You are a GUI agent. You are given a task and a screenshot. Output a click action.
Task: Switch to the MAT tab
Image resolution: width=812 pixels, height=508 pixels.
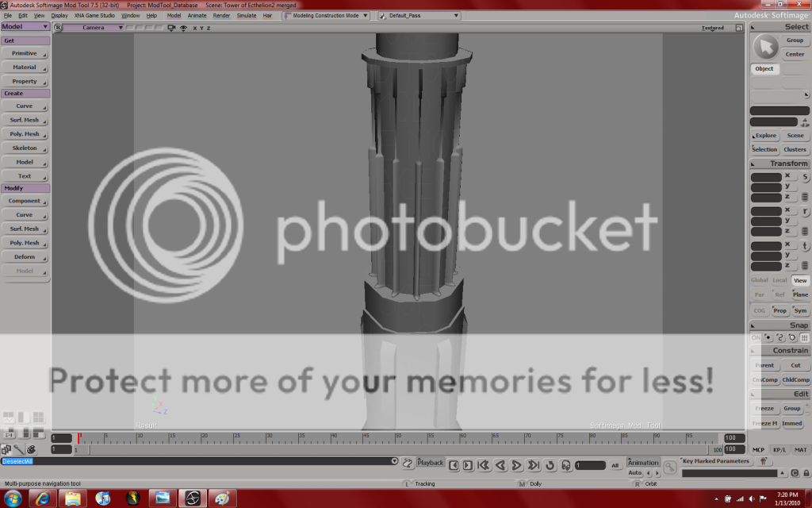coord(801,450)
